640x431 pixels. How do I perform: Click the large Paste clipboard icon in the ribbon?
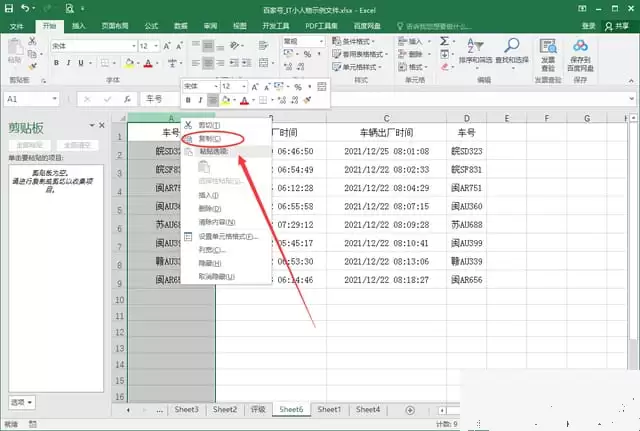tap(15, 47)
